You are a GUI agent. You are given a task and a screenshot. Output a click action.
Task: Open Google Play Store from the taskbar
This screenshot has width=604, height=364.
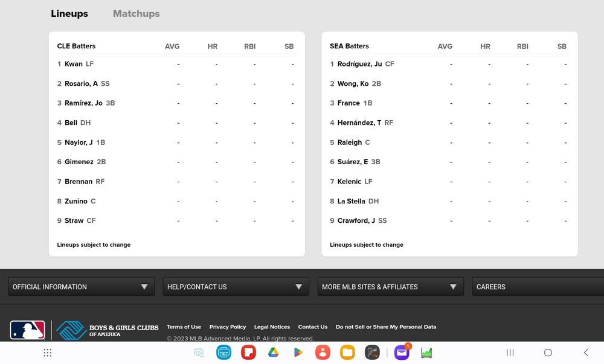(298, 353)
